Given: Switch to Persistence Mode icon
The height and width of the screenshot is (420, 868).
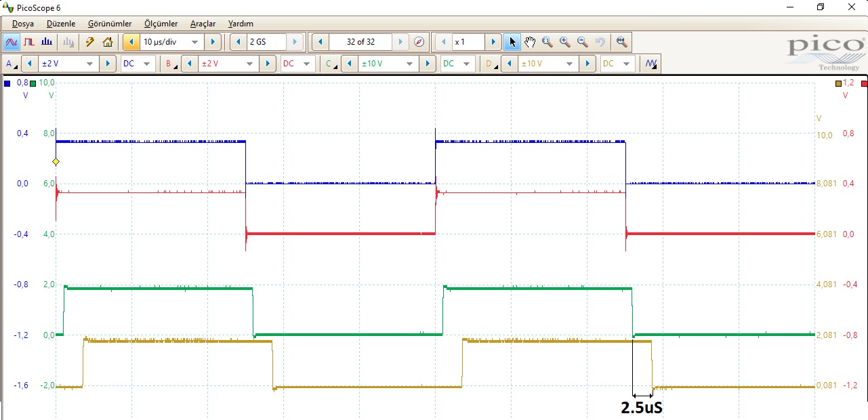Looking at the screenshot, I should click(x=29, y=42).
